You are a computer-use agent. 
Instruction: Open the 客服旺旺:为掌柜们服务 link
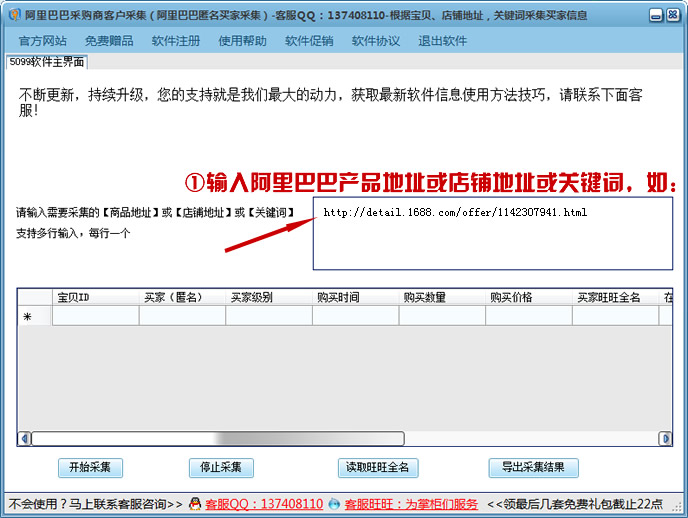(411, 504)
